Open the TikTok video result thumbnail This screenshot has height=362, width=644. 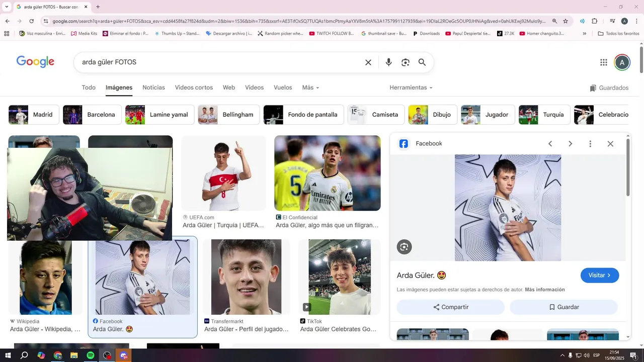pos(340,277)
